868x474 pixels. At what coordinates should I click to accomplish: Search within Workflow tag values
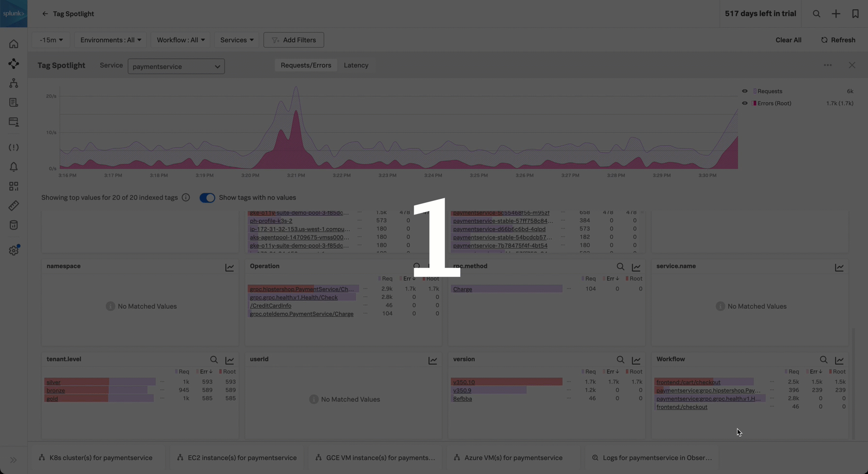click(824, 360)
